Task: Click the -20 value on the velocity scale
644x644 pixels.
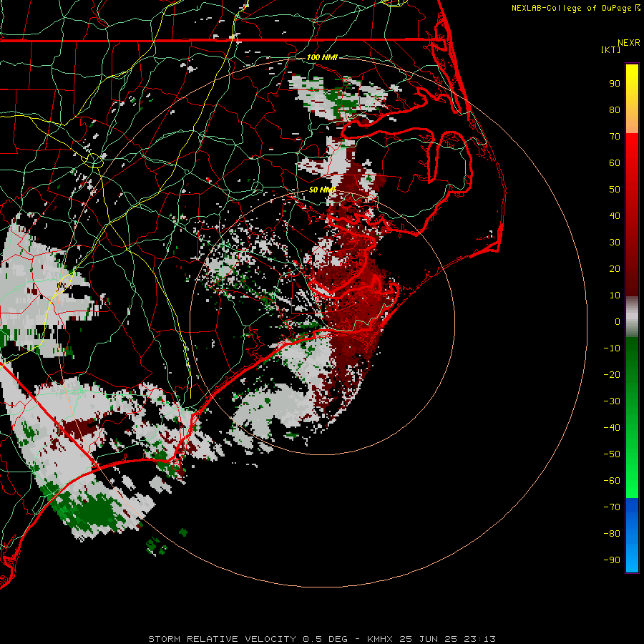Action: point(612,375)
